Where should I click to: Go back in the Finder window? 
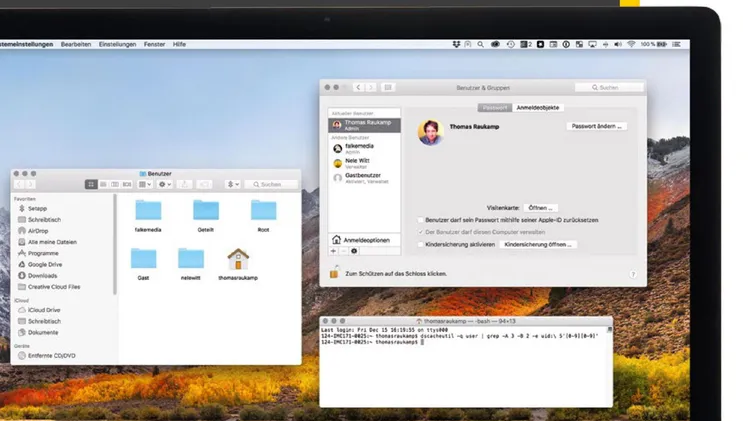click(19, 184)
